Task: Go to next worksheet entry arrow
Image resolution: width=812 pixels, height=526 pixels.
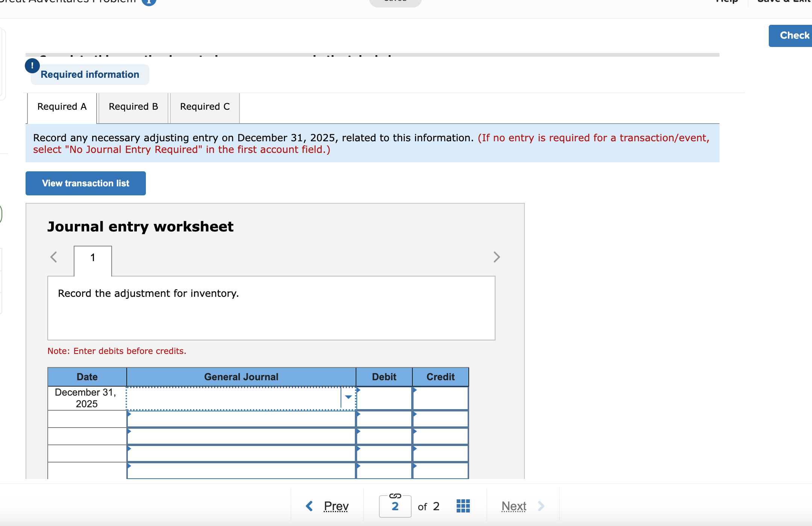Action: (x=497, y=257)
